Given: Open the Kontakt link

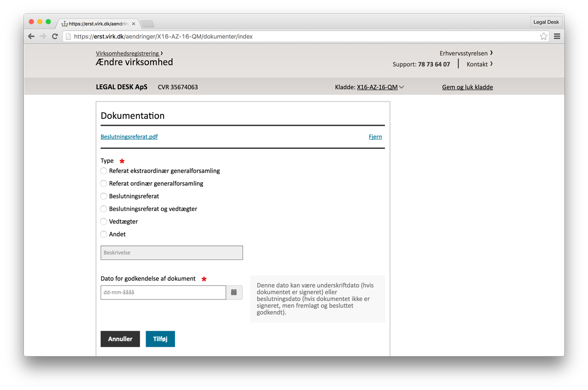Looking at the screenshot, I should pyautogui.click(x=477, y=64).
